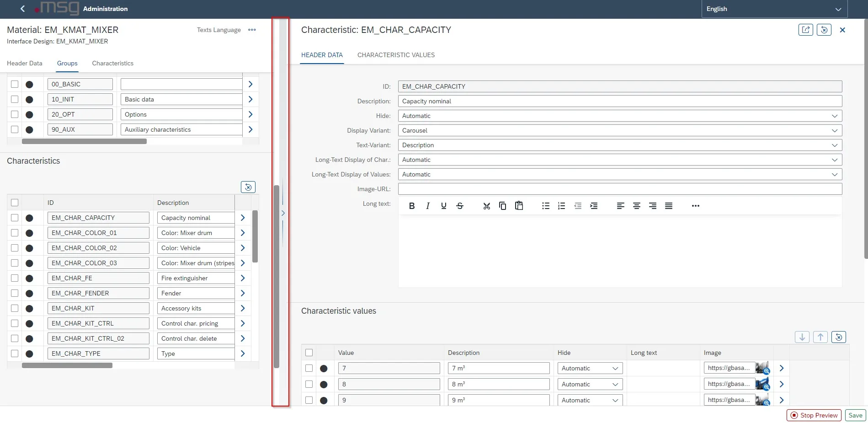The image size is (868, 423).
Task: Click the Stop Preview button
Action: [x=814, y=415]
